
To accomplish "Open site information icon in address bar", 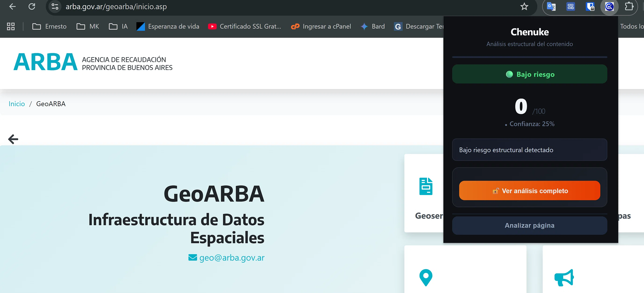I will pyautogui.click(x=55, y=7).
